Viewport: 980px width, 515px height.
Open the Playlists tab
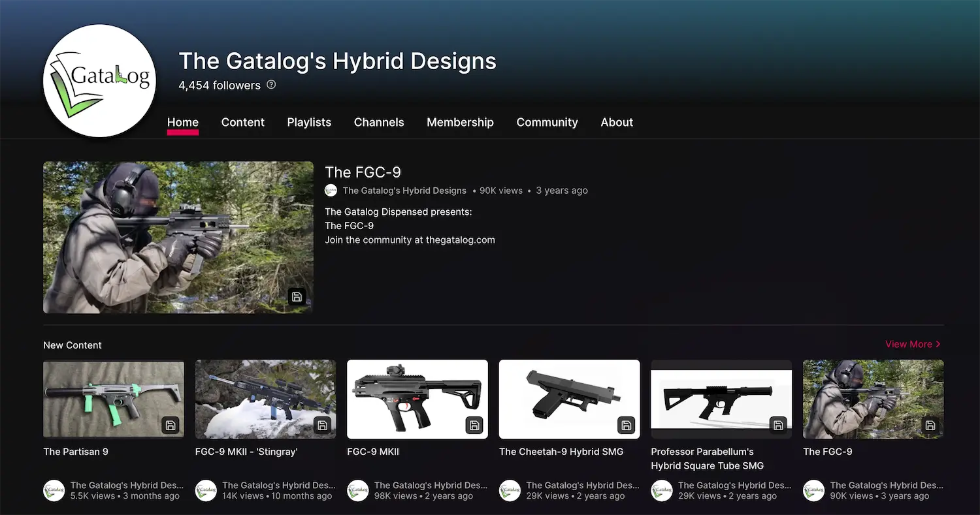(309, 122)
